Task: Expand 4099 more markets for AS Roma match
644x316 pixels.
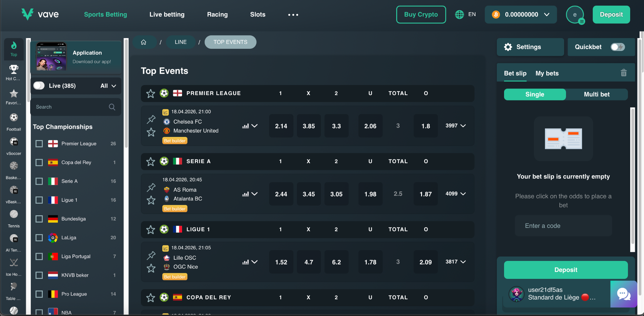Action: pyautogui.click(x=455, y=194)
